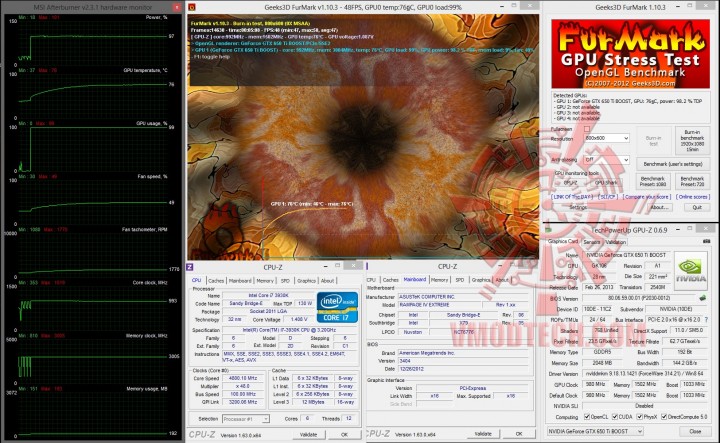The width and height of the screenshot is (720, 443).
Task: Click the FurMark render window title bar icon
Action: pos(192,7)
